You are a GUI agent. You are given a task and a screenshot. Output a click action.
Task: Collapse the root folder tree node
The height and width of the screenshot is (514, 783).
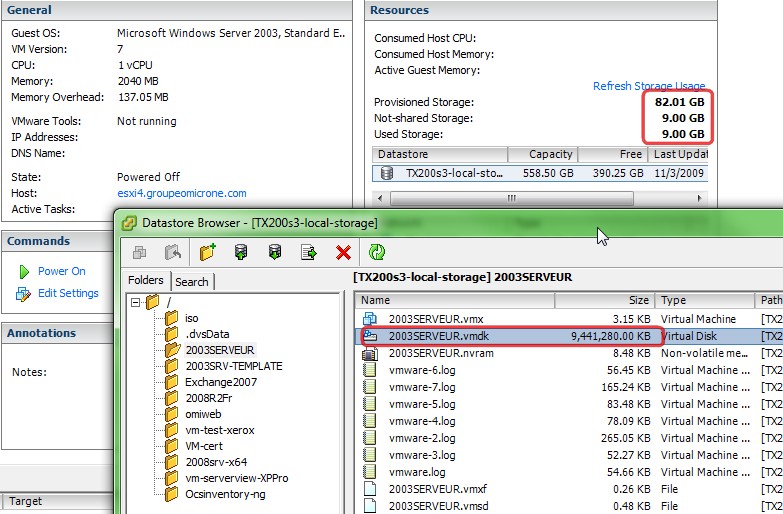[x=135, y=302]
